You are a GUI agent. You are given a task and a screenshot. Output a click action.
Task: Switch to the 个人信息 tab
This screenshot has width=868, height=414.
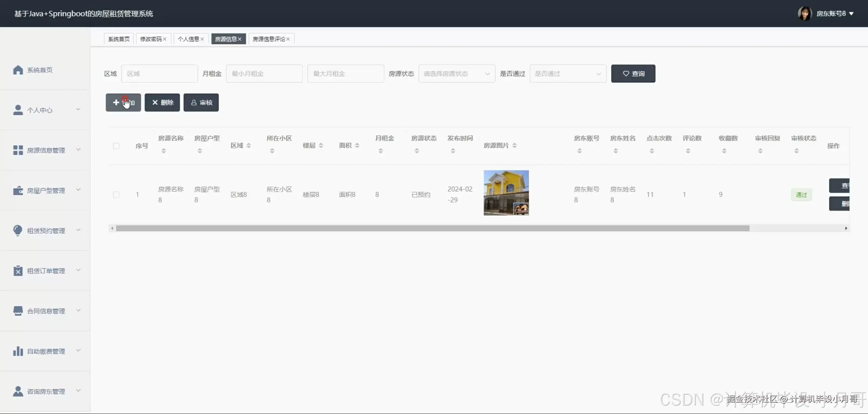(188, 39)
